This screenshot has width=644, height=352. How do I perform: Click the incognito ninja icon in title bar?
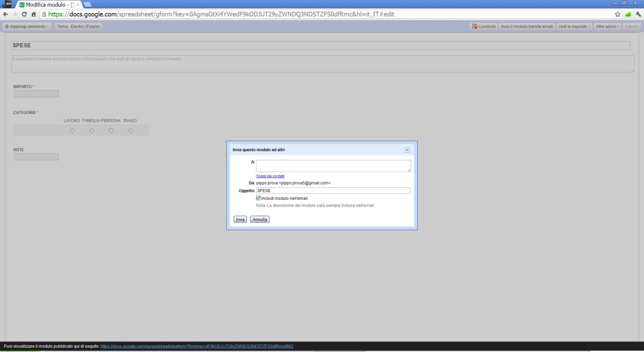tap(8, 4)
